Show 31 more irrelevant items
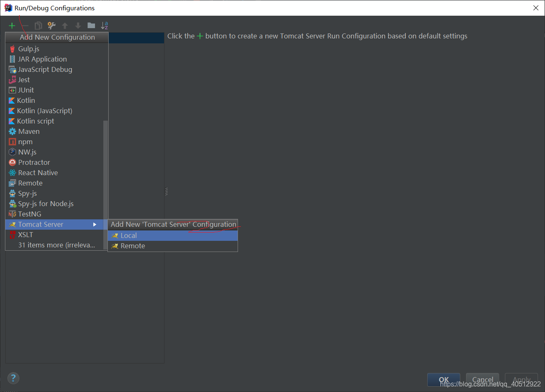 tap(54, 245)
